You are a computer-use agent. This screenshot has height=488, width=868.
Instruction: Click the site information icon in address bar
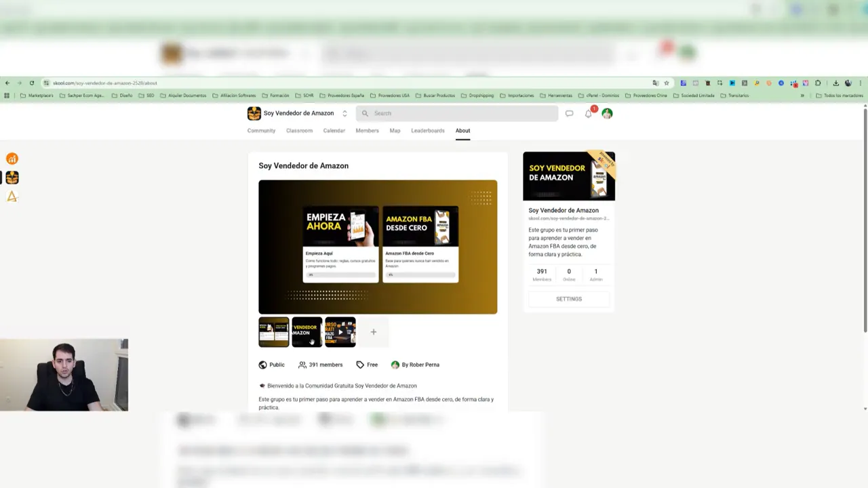click(x=46, y=83)
